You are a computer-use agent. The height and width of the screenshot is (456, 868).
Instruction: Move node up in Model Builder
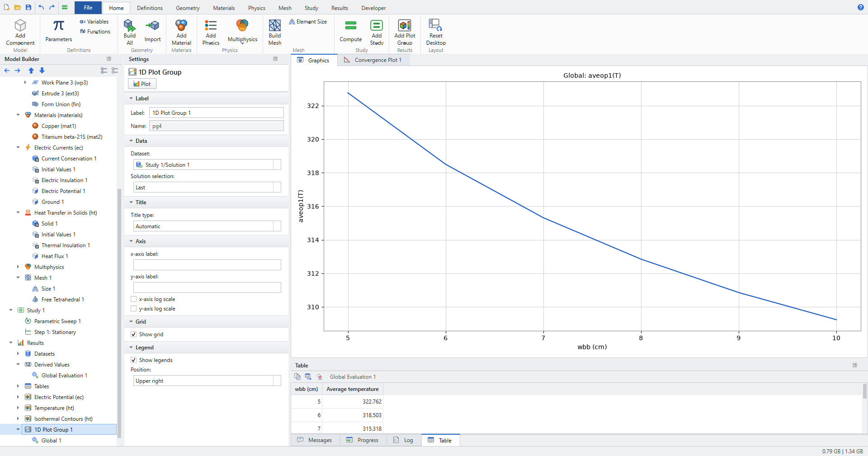point(31,71)
